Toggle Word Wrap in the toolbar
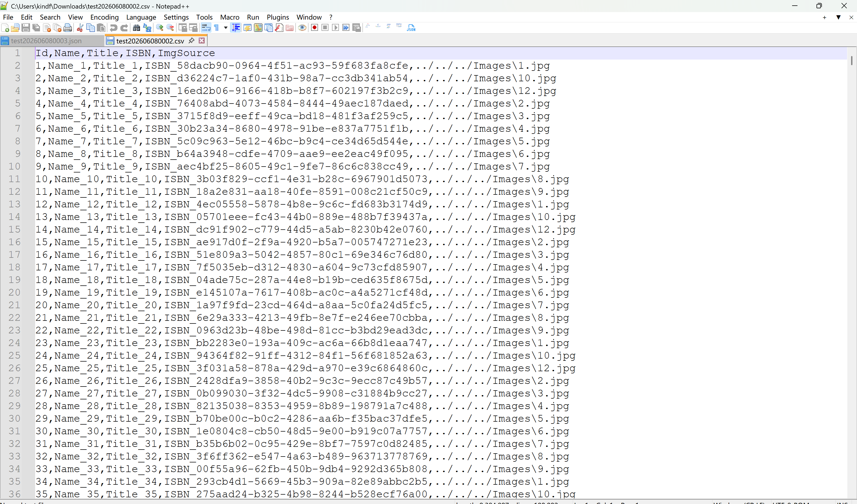This screenshot has height=504, width=857. [206, 28]
